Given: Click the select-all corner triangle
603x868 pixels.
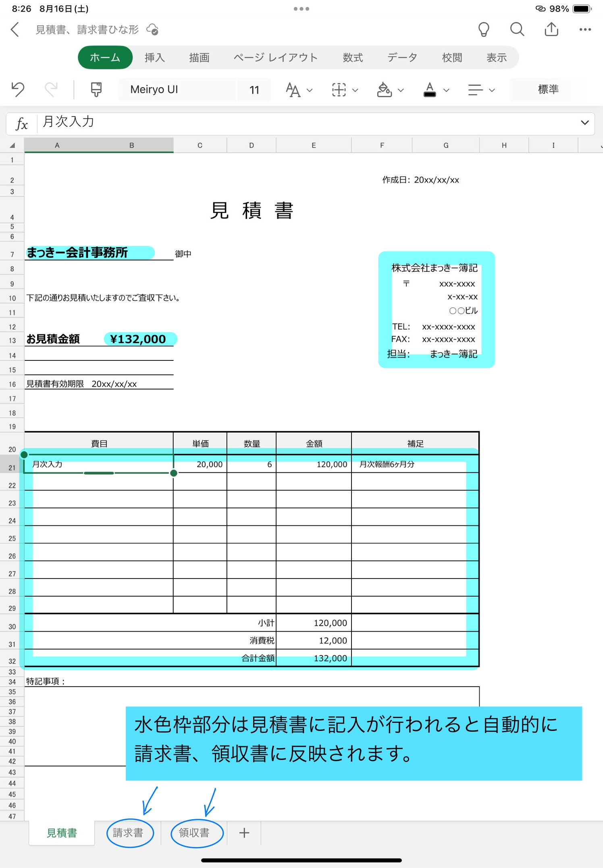Looking at the screenshot, I should click(12, 146).
